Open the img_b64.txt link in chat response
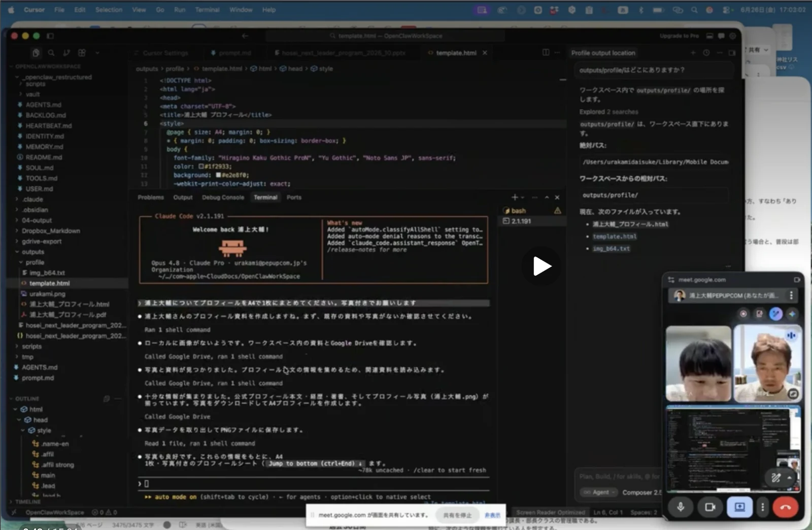The image size is (812, 530). [x=611, y=249]
